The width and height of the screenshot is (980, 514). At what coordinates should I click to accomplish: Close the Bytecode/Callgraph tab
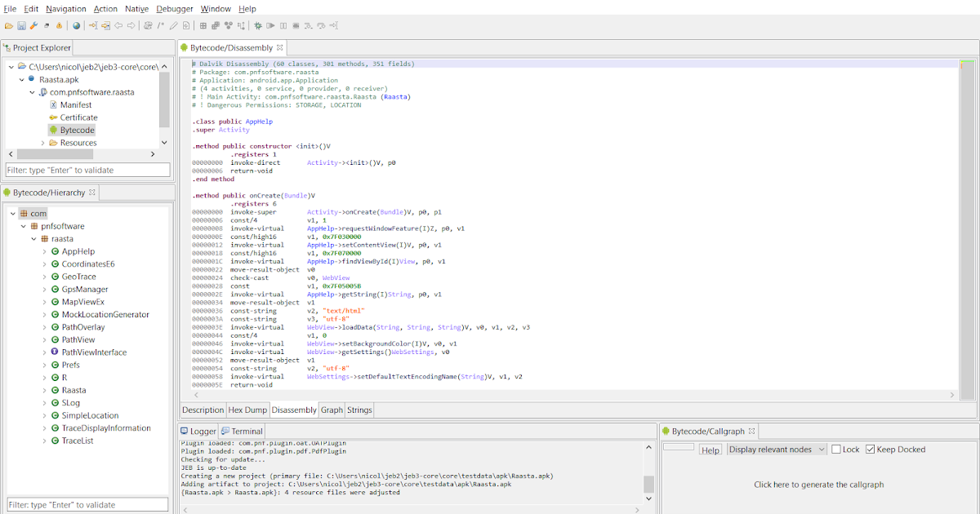(x=752, y=431)
